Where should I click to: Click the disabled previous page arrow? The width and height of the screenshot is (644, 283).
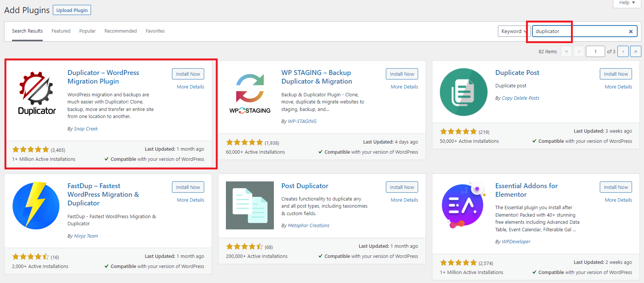pyautogui.click(x=579, y=51)
